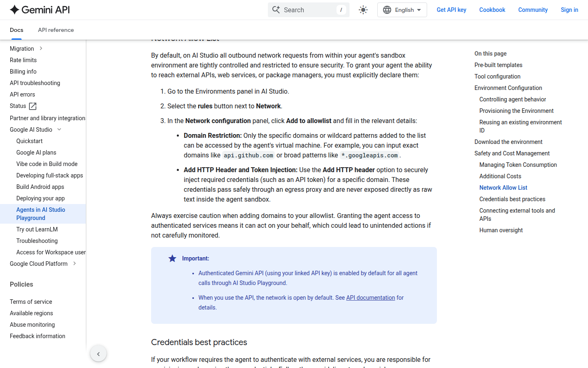Toggle the light/dark theme sun icon
Viewport: 588px width, 368px height.
(363, 10)
